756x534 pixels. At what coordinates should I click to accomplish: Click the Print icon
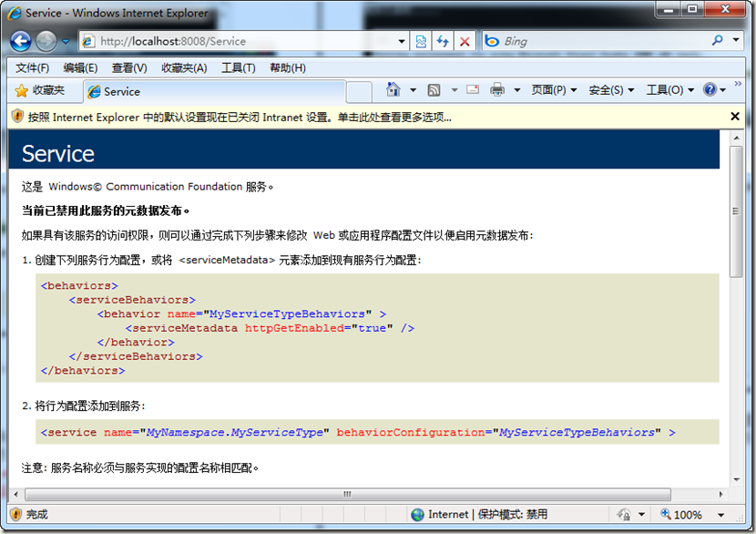pyautogui.click(x=497, y=89)
